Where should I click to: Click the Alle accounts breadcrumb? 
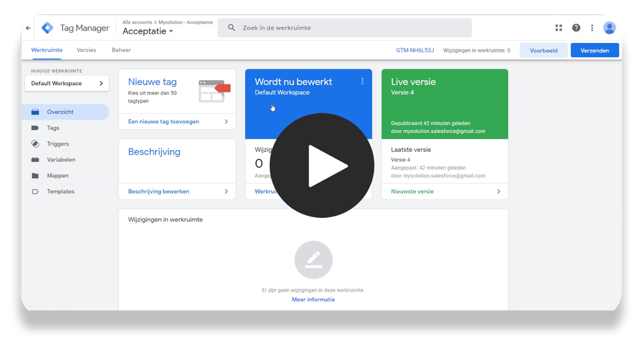pyautogui.click(x=137, y=22)
